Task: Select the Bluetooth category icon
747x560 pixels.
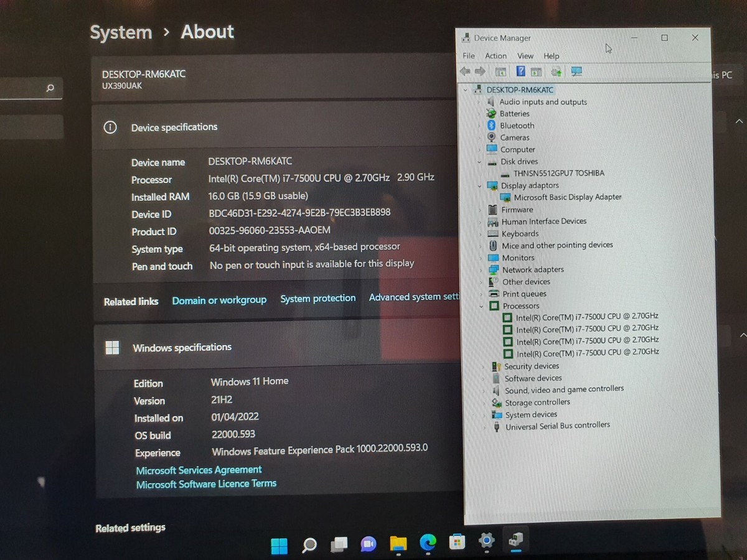Action: pyautogui.click(x=492, y=125)
